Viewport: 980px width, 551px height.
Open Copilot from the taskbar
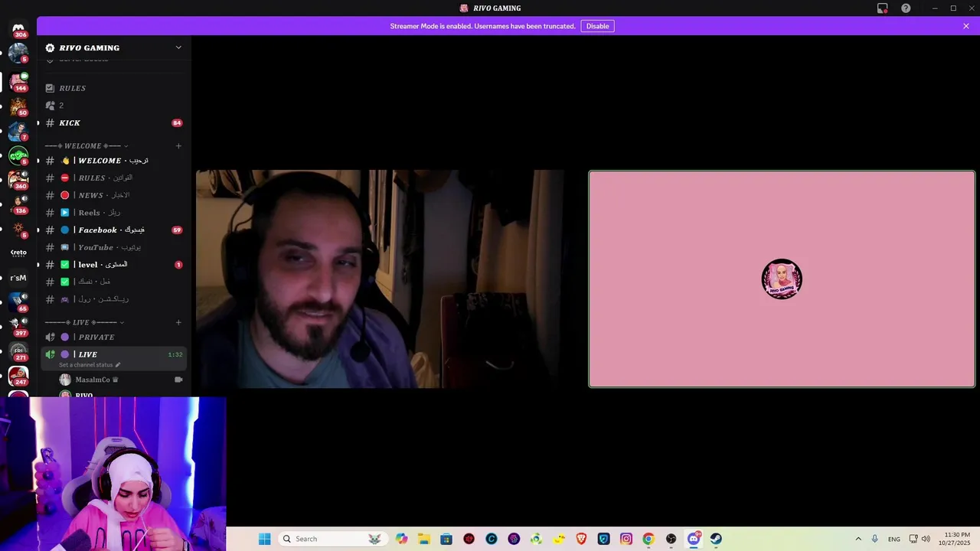pyautogui.click(x=402, y=539)
